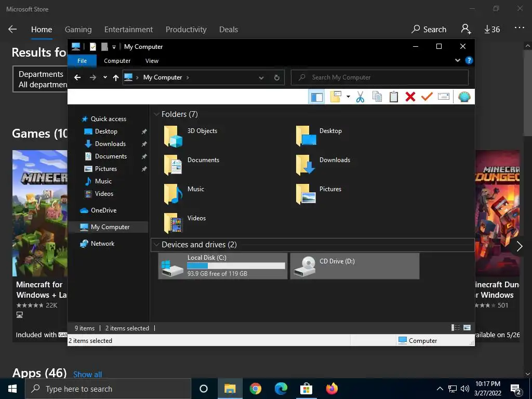Open the Computer ribbon tab
Screen dimensions: 532x399
[x=117, y=61]
